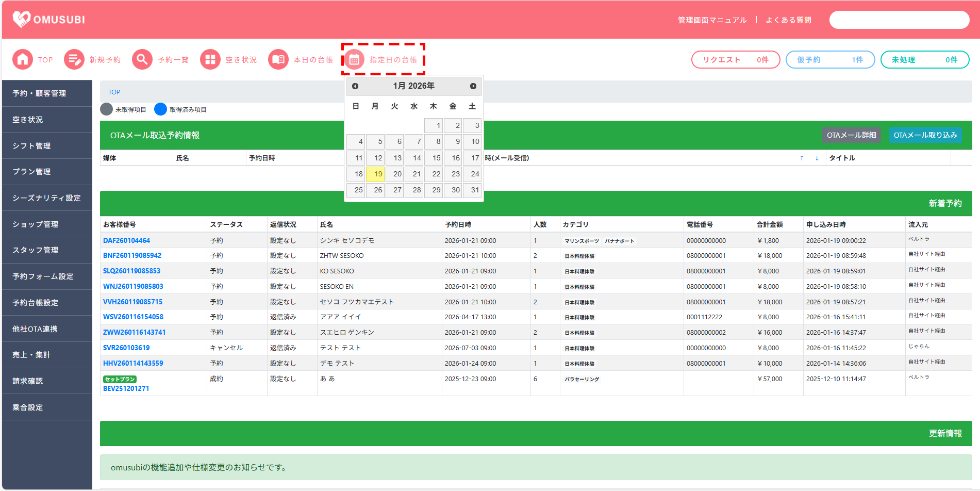Select January 19 in the date picker
This screenshot has width=980, height=491.
[375, 174]
